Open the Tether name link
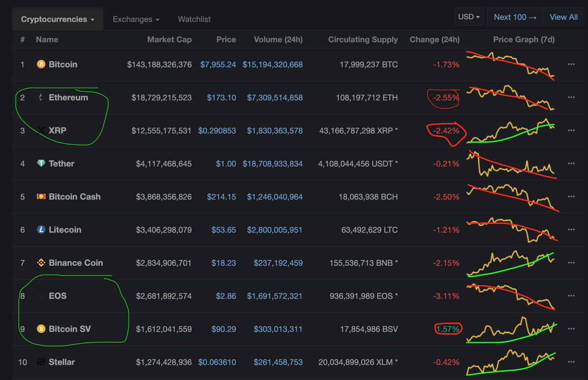The width and height of the screenshot is (588, 380). (62, 163)
